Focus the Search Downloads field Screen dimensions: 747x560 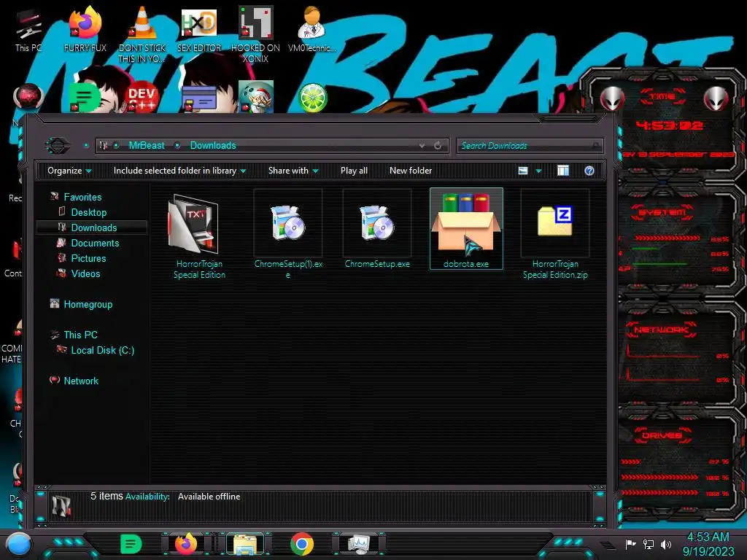[x=530, y=146]
